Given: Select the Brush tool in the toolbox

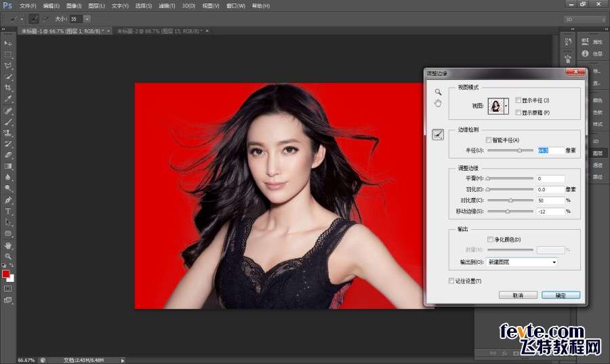Looking at the screenshot, I should point(7,122).
